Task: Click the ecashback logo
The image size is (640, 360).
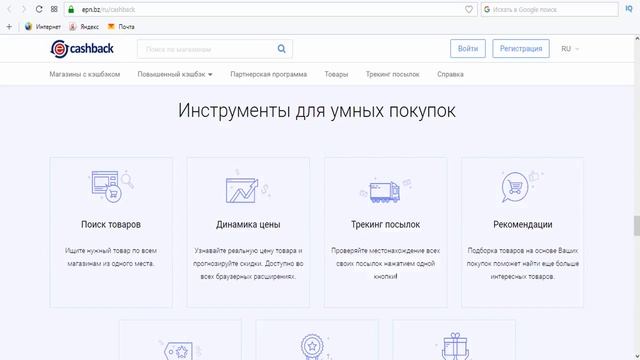Action: click(x=82, y=49)
